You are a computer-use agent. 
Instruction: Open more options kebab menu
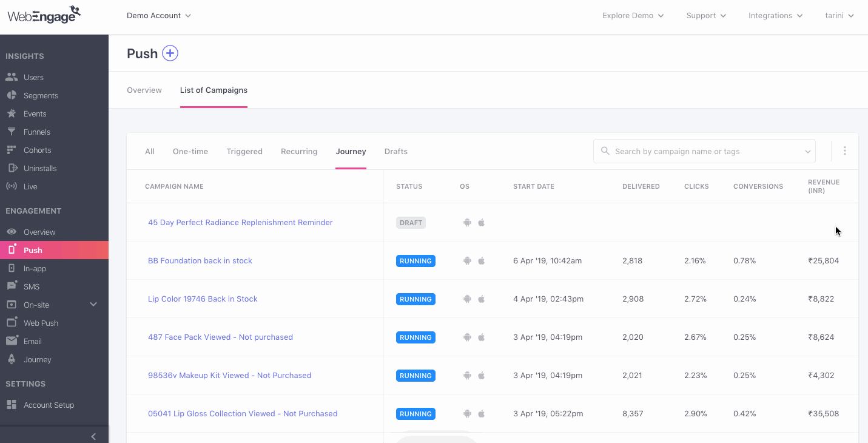click(x=844, y=150)
